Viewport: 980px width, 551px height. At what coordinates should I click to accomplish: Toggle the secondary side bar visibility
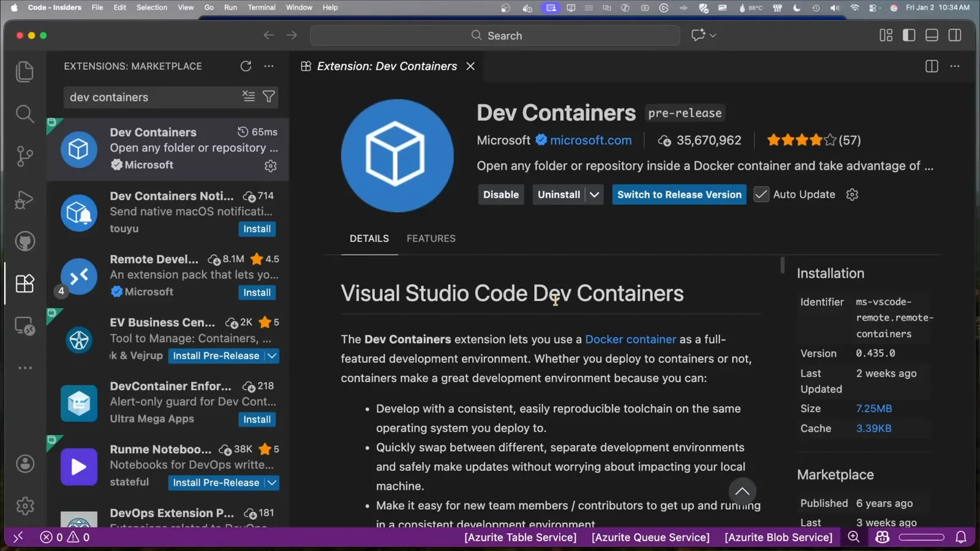954,36
